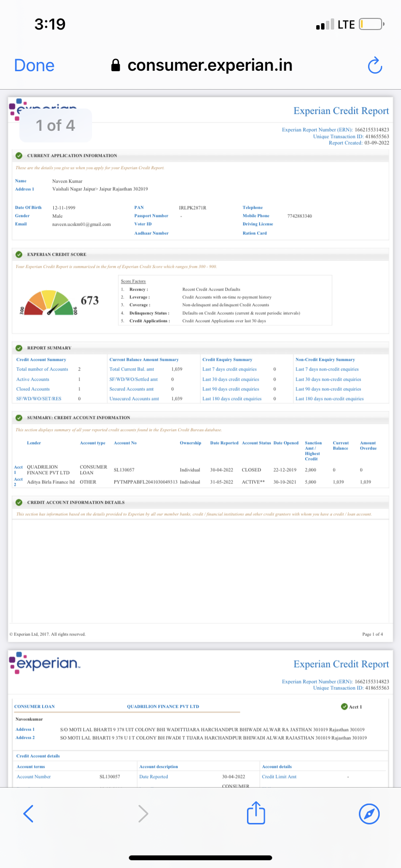
Task: Select the name Naveen Kumar
Action: pos(67,181)
